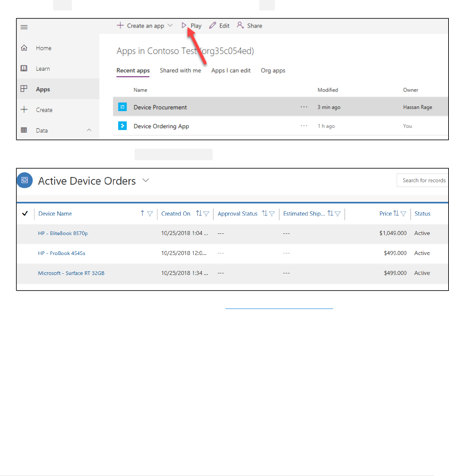Click the Create plus icon in sidebar
Screen dimensions: 449x476
click(24, 110)
